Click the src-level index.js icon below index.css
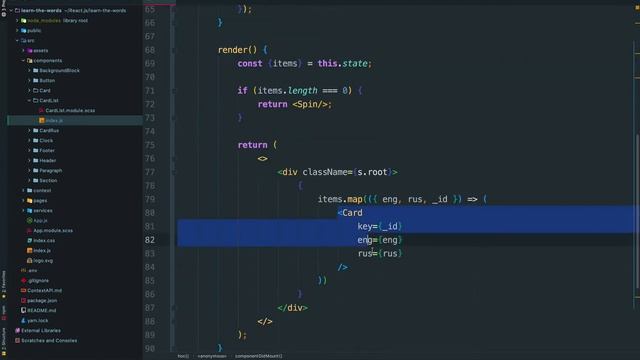Viewport: 640px width, 360px height. [29, 251]
